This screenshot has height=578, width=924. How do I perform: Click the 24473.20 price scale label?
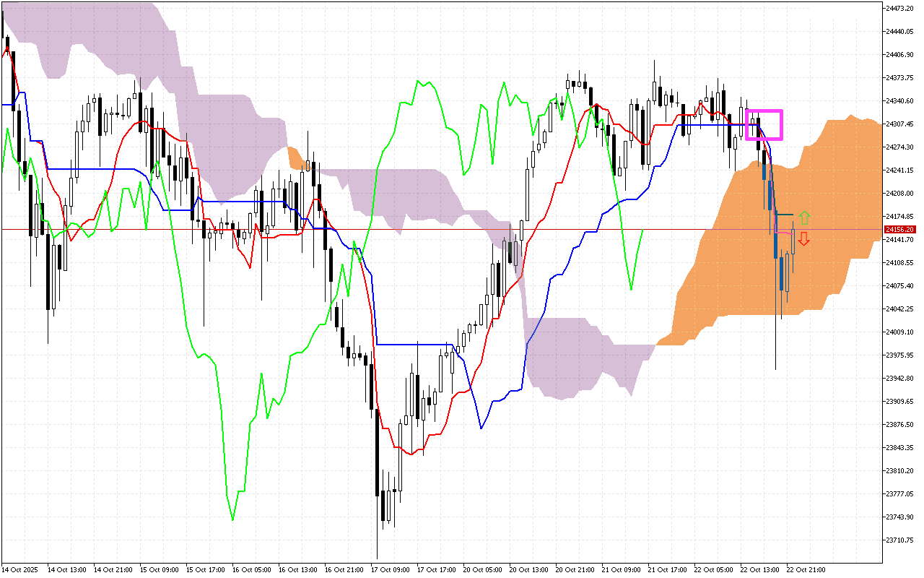(899, 9)
